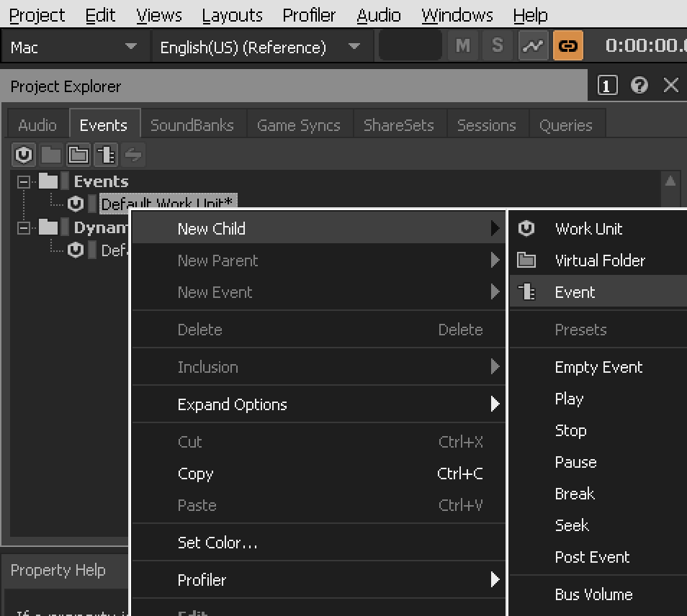Open the Profiler submenu in context menu
Image resolution: width=687 pixels, height=616 pixels.
pos(318,580)
